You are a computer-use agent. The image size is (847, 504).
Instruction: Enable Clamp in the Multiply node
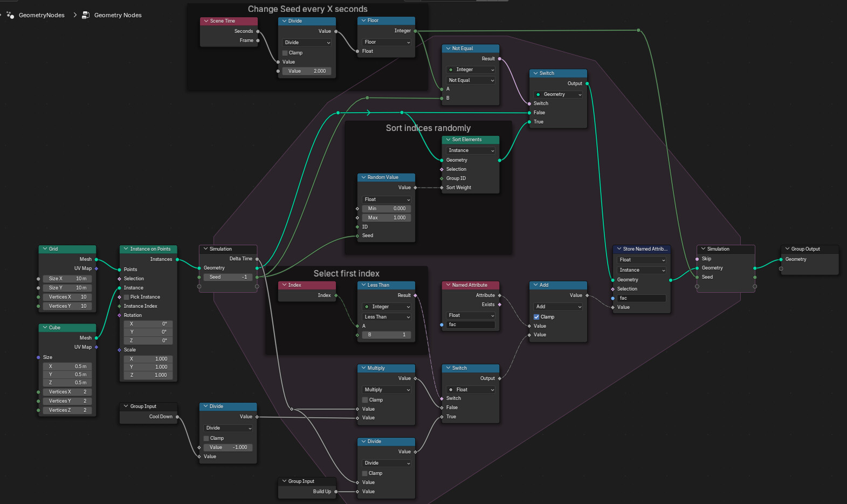pyautogui.click(x=365, y=400)
